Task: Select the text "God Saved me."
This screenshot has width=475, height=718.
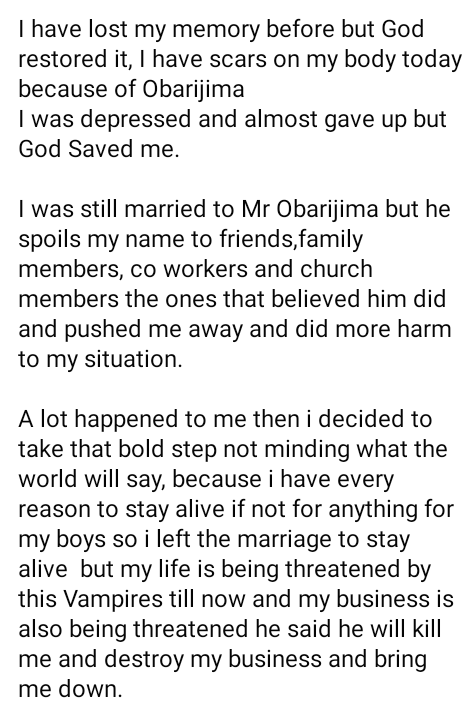Action: click(98, 149)
